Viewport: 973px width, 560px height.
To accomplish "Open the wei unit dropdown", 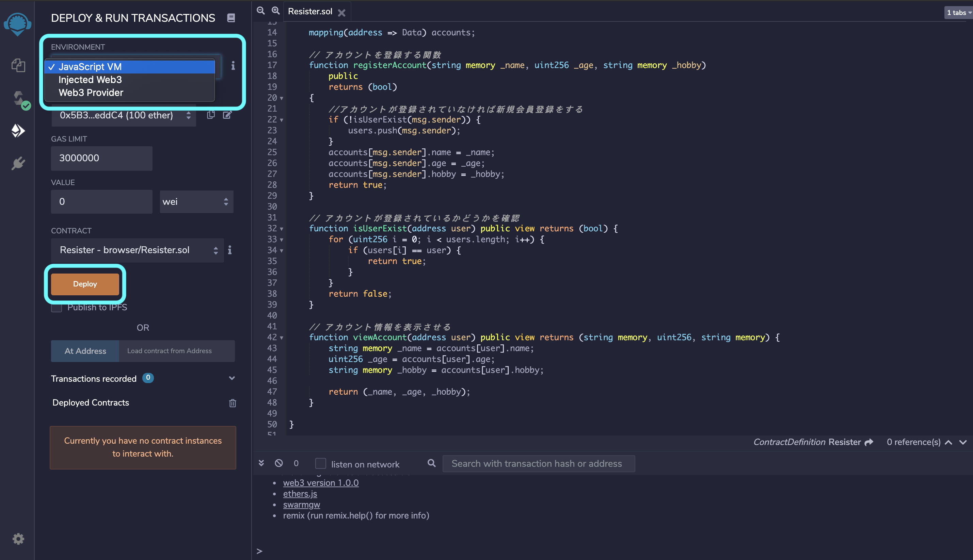I will 196,201.
